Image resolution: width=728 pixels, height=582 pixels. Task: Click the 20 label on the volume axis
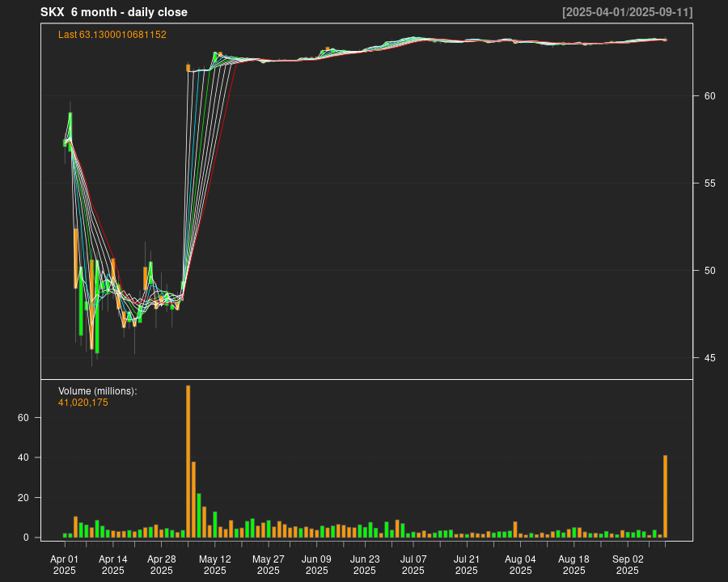23,498
